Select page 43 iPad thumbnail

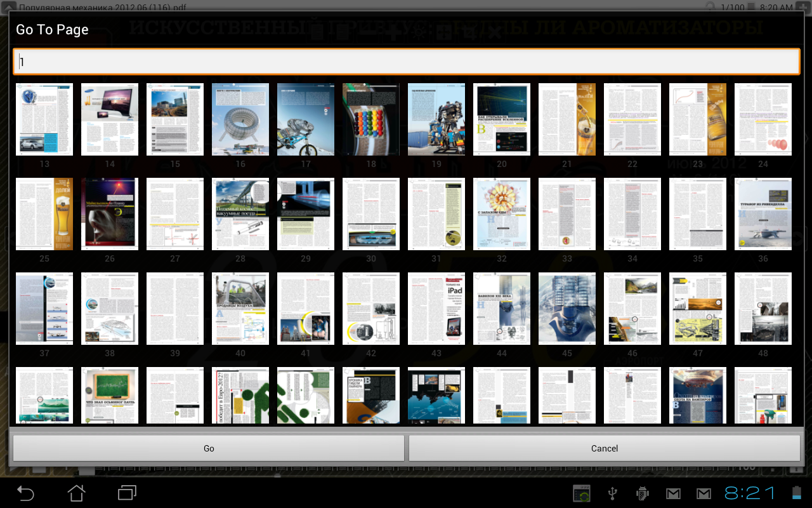[436, 309]
